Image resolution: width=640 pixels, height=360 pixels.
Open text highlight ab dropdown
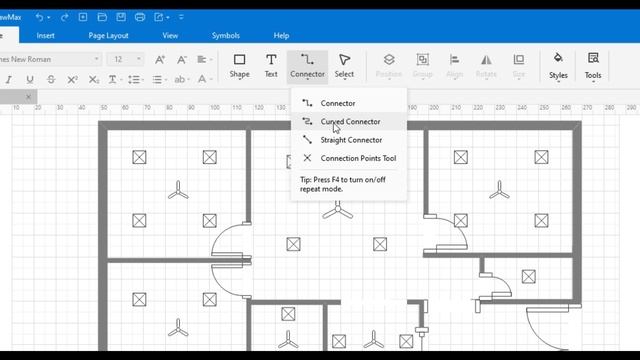coord(182,79)
